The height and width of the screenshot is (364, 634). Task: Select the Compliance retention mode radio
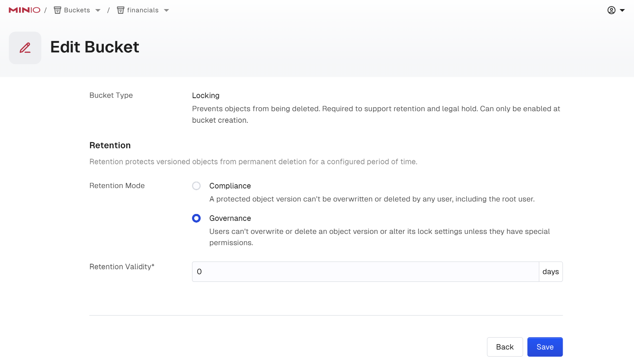click(196, 186)
